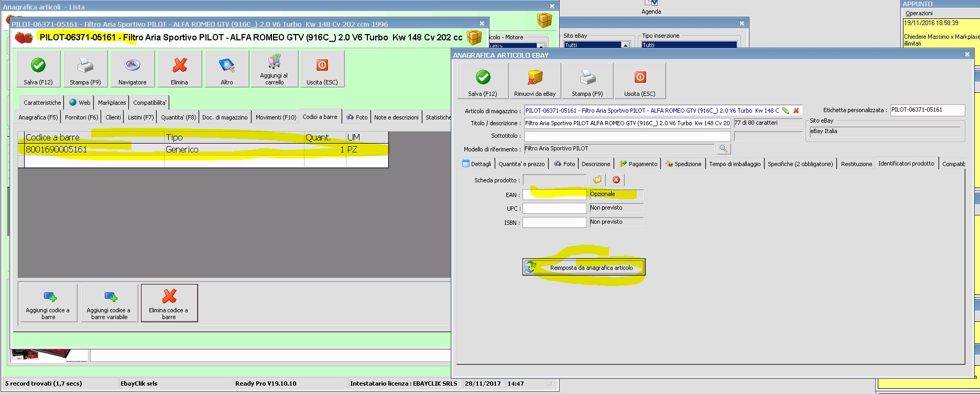Search Modello di riferimento with the magnifier

click(x=723, y=149)
